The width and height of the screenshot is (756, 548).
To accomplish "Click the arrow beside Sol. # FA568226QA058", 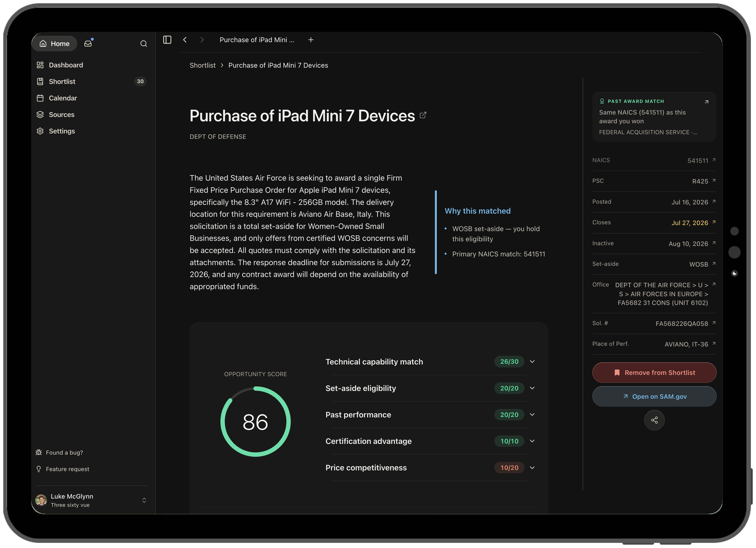I will (x=714, y=323).
